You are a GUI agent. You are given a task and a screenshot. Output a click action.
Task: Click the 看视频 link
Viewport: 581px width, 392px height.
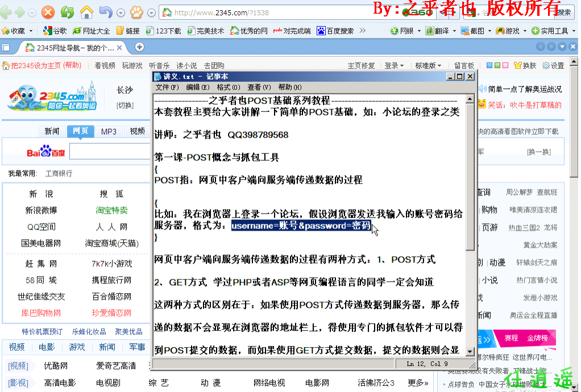tap(105, 65)
